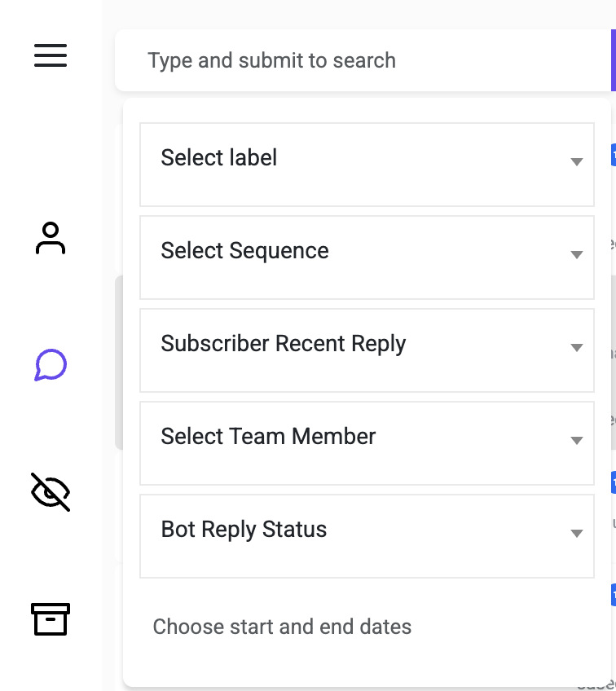Click the Subscriber Recent Reply arrow
The image size is (616, 691).
point(576,347)
